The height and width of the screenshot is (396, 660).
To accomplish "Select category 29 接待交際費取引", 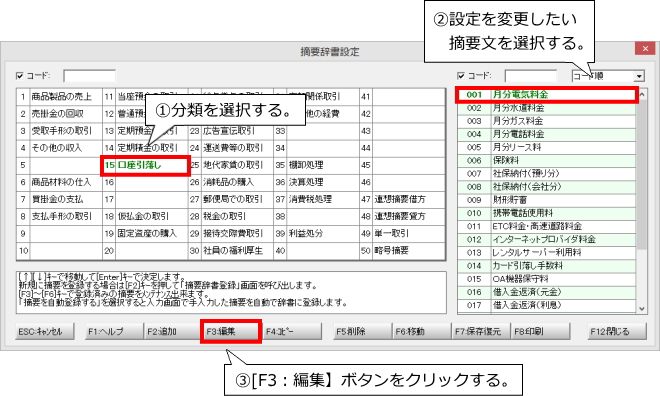I will click(231, 234).
